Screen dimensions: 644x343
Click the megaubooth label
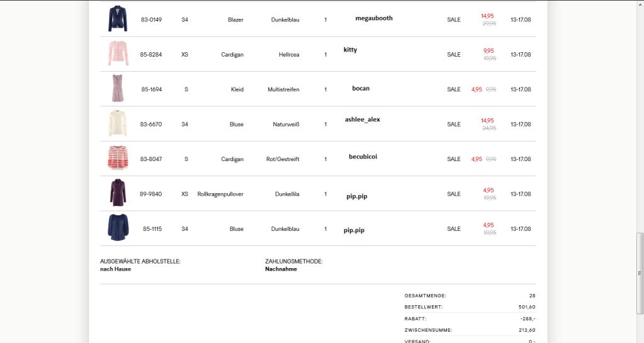[x=374, y=18]
